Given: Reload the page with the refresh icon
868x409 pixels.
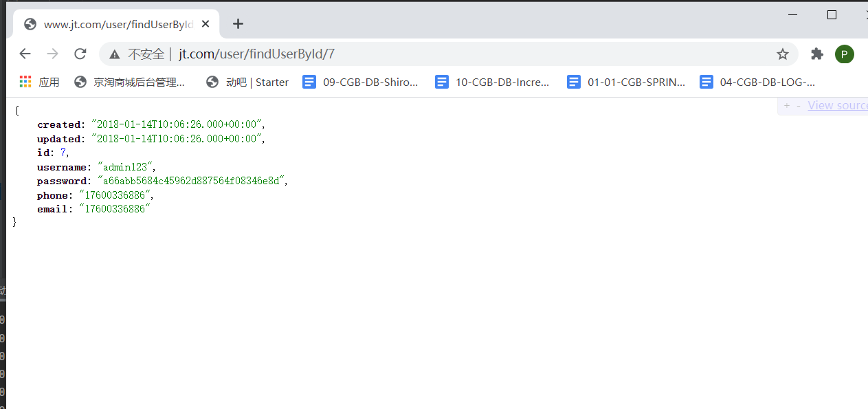Looking at the screenshot, I should point(80,54).
